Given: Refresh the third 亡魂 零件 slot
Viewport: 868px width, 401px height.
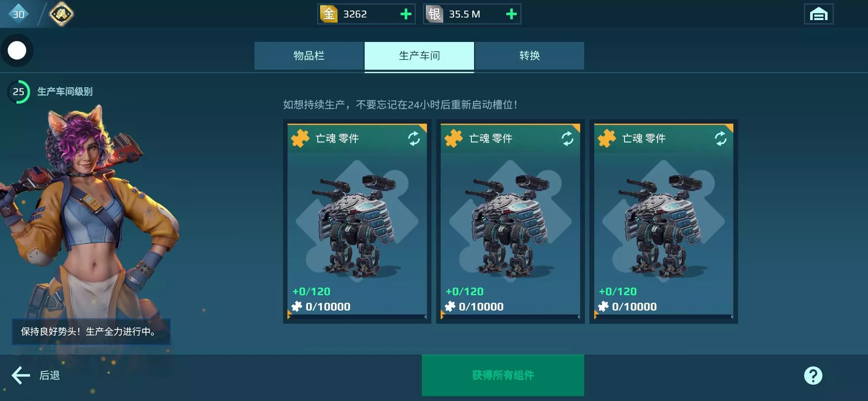Looking at the screenshot, I should (x=720, y=138).
